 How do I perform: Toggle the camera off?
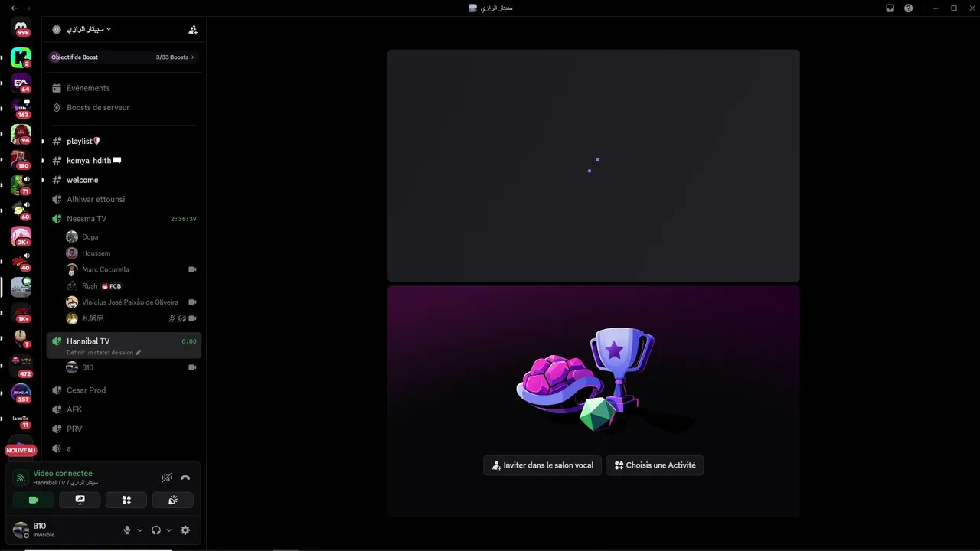tap(34, 500)
